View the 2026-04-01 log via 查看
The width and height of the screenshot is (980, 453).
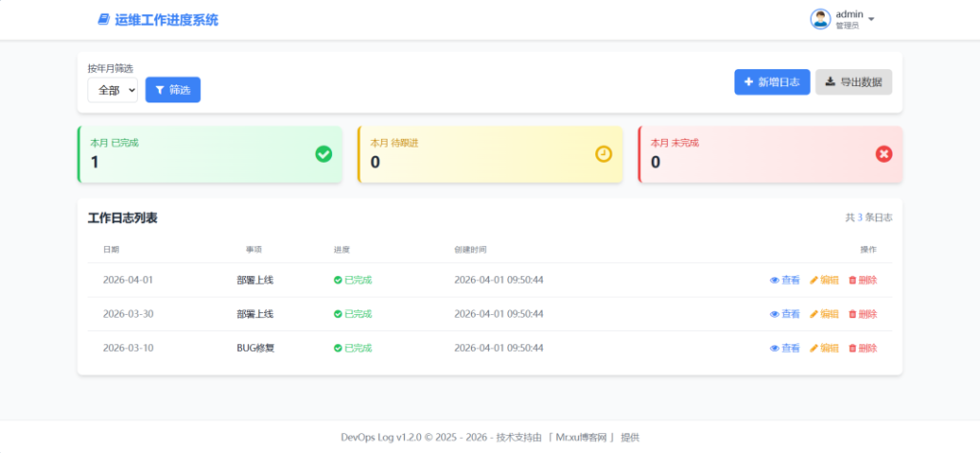point(785,281)
